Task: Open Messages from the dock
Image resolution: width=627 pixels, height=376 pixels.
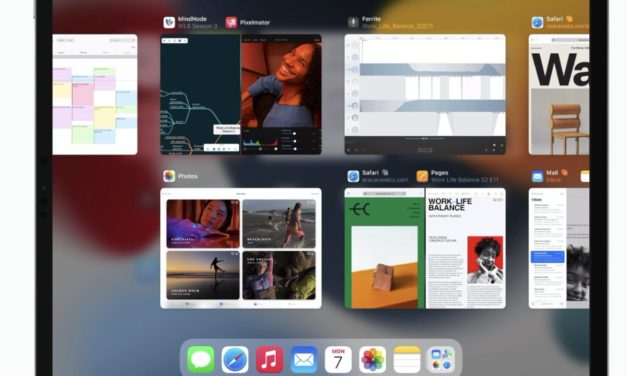Action: (200, 359)
